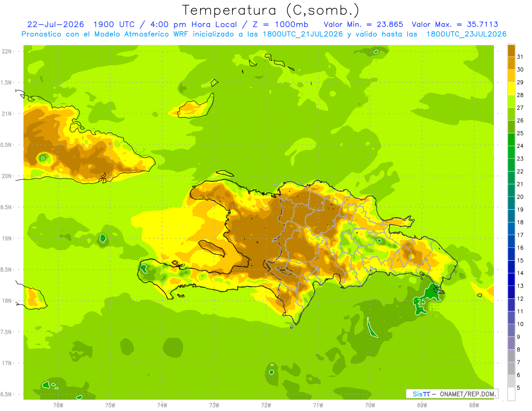The image size is (532, 411).
Task: Select the legend swatch between 27 and 28
Action: click(511, 102)
